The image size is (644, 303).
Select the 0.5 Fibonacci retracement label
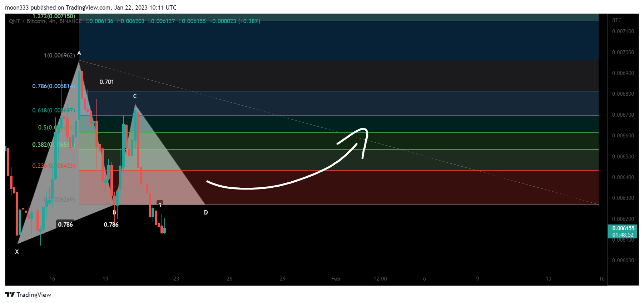56,127
